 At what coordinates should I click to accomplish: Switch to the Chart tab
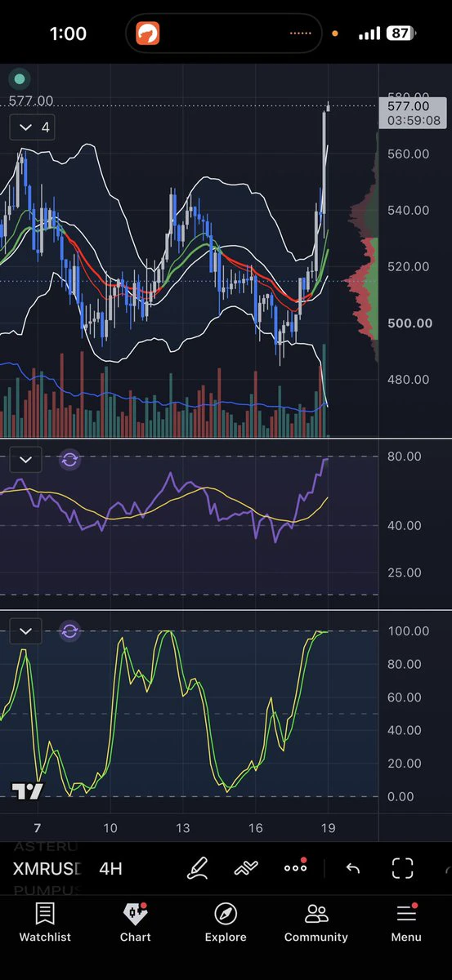coord(136,923)
